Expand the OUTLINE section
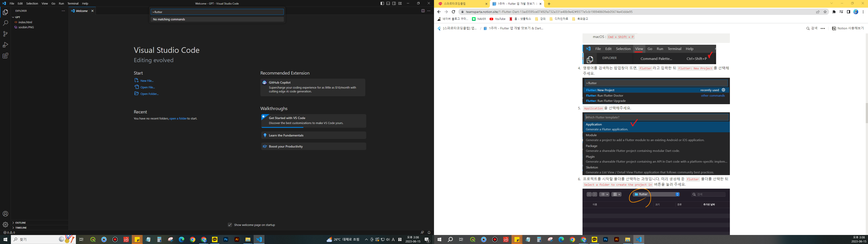This screenshot has width=868, height=244. coord(40,223)
